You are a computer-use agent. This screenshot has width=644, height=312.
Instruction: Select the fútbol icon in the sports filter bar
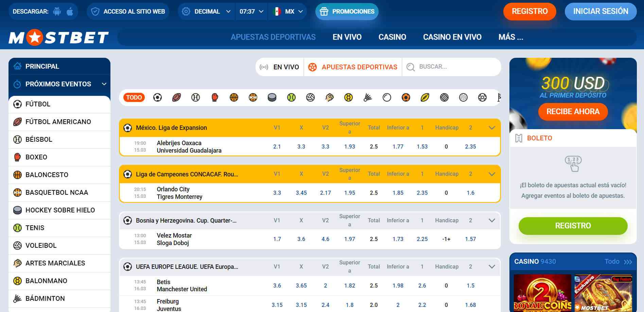coord(157,98)
